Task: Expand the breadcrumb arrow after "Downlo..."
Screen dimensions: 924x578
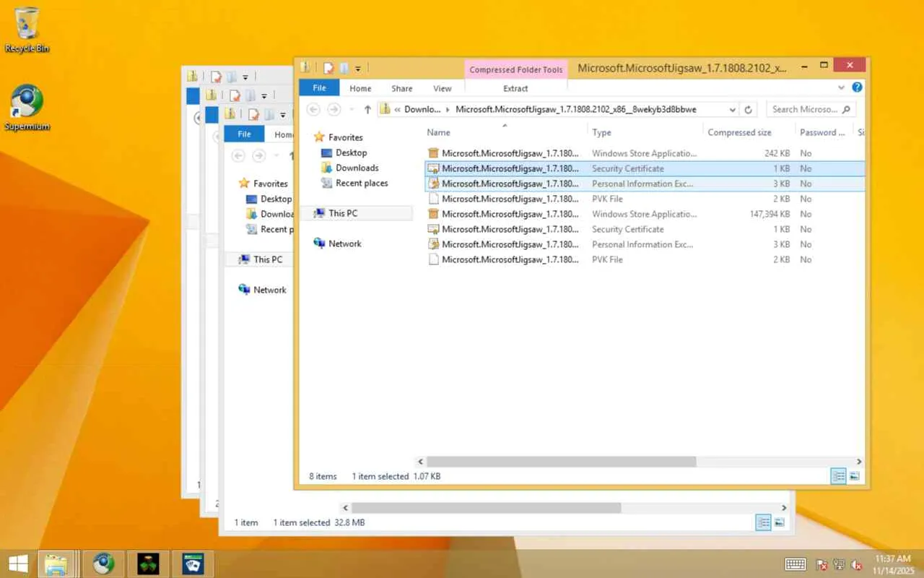Action: coord(448,110)
